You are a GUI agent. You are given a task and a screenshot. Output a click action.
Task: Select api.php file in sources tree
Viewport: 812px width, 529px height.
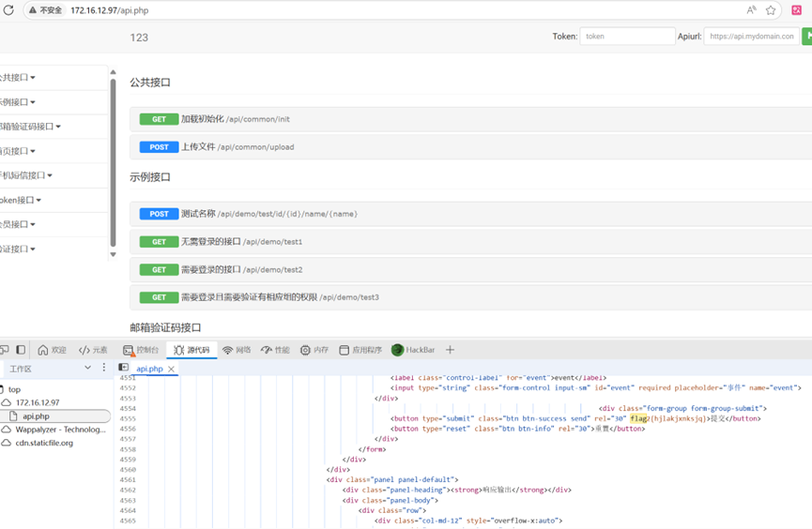click(36, 416)
